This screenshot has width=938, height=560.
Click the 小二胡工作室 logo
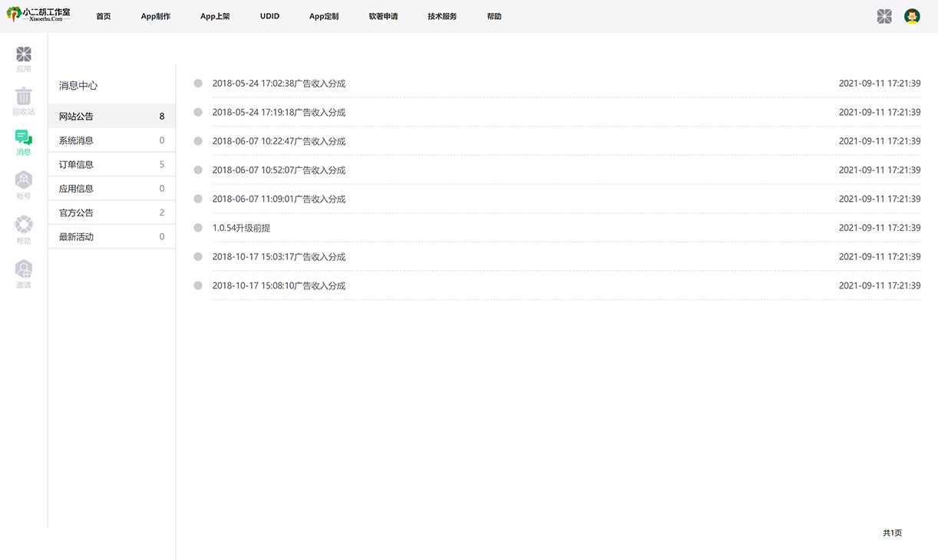(38, 15)
